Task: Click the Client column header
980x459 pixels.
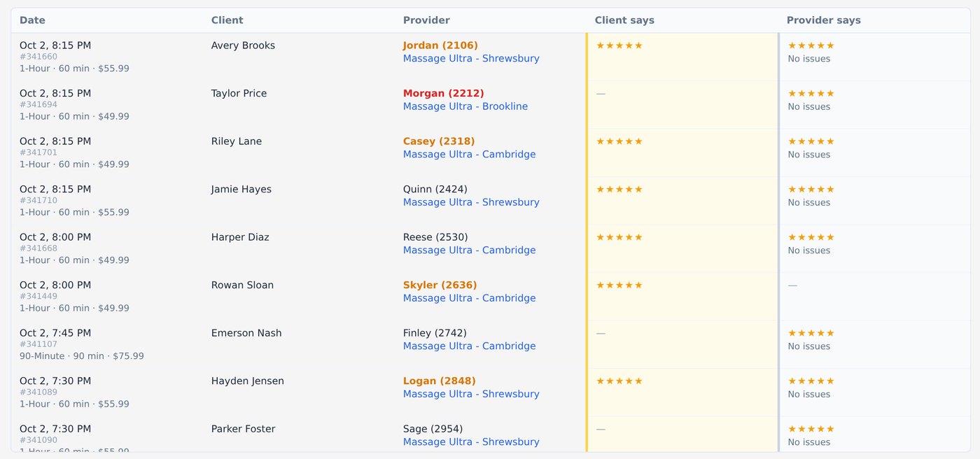Action: click(x=227, y=20)
